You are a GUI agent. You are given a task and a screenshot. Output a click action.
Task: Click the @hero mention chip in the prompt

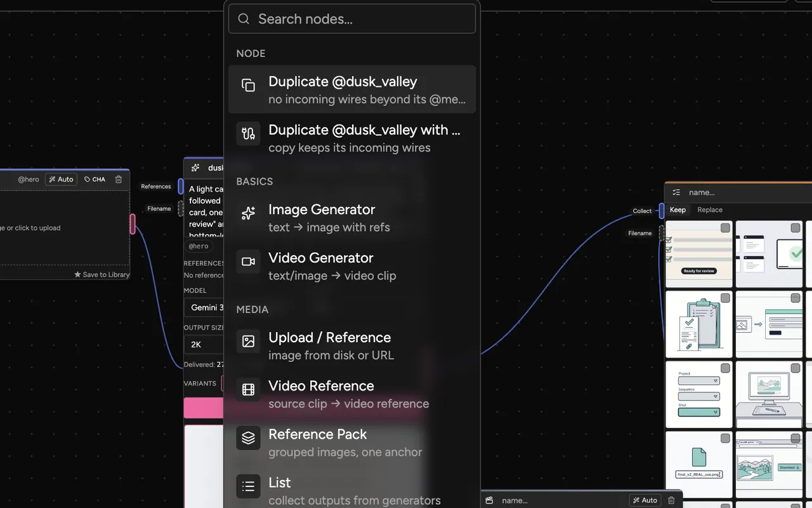coord(199,246)
